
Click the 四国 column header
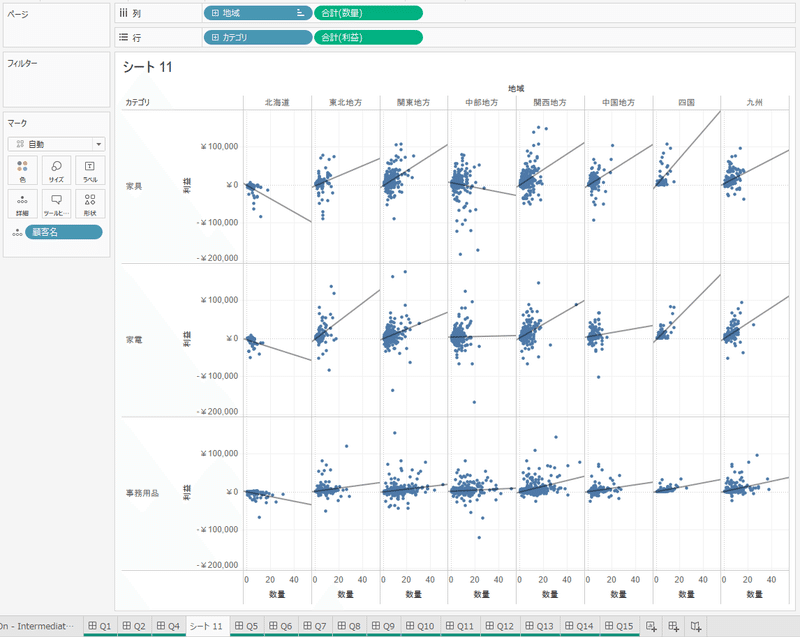(x=687, y=103)
